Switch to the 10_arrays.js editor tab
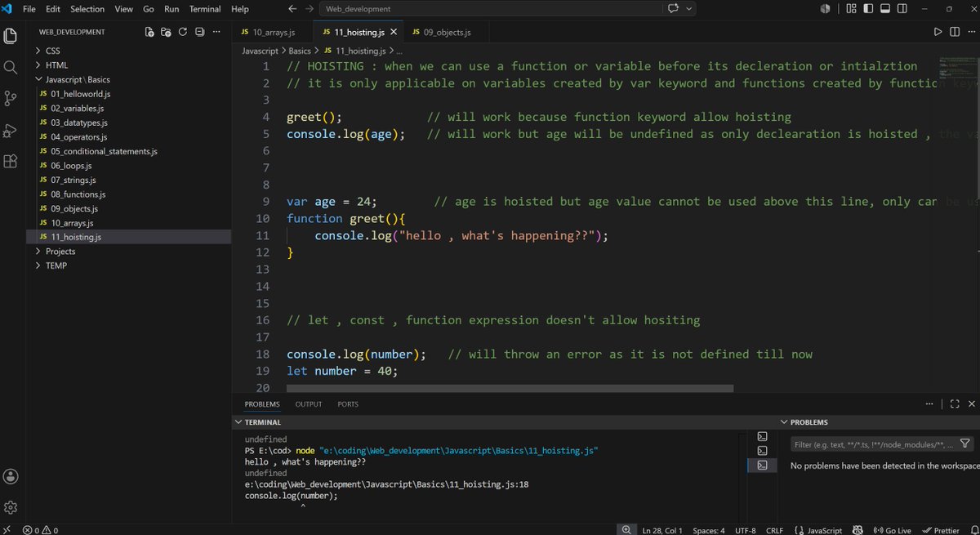The height and width of the screenshot is (535, 980). tap(273, 32)
